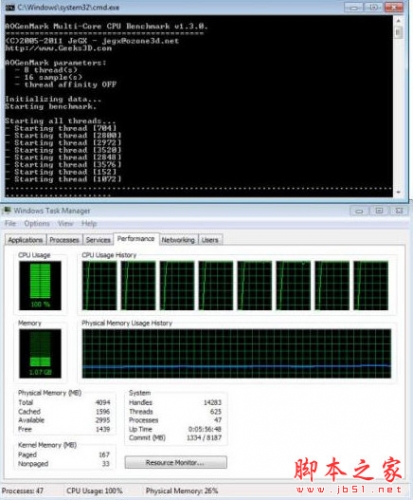Screen dimensions: 413x500
Task: Minimize the Windows Task Manager window
Action: [x=359, y=211]
